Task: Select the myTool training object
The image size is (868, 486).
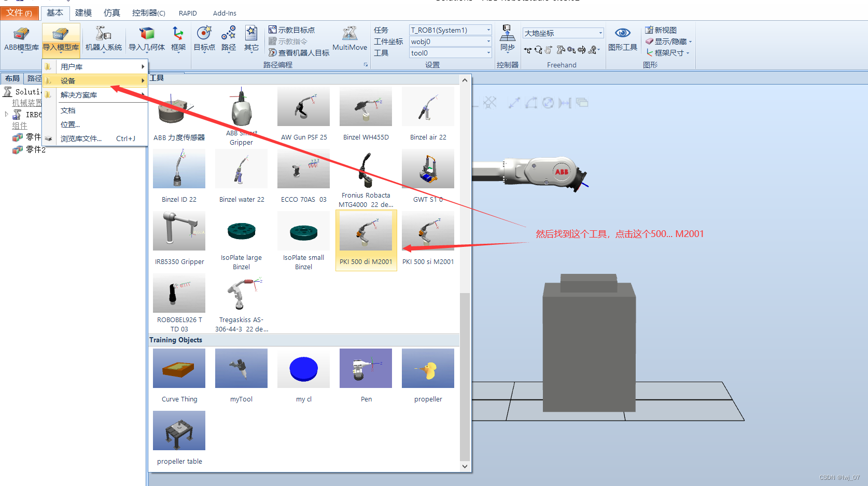Action: tap(241, 377)
